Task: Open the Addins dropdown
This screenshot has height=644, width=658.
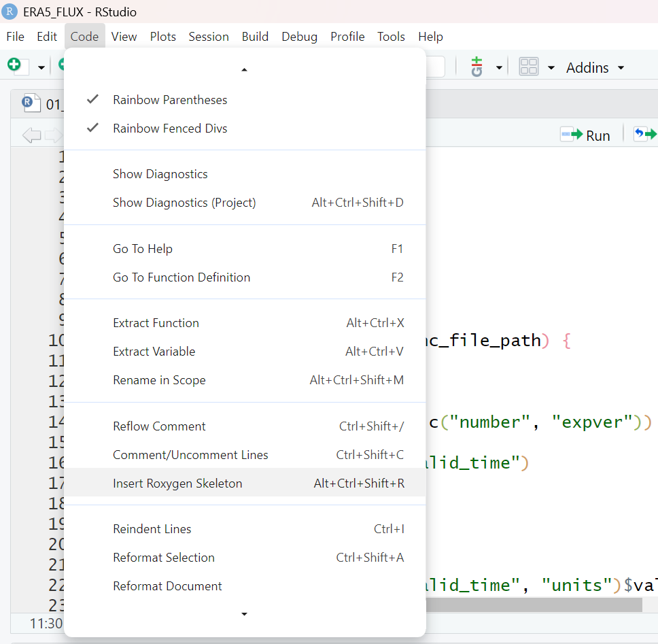Action: 595,67
